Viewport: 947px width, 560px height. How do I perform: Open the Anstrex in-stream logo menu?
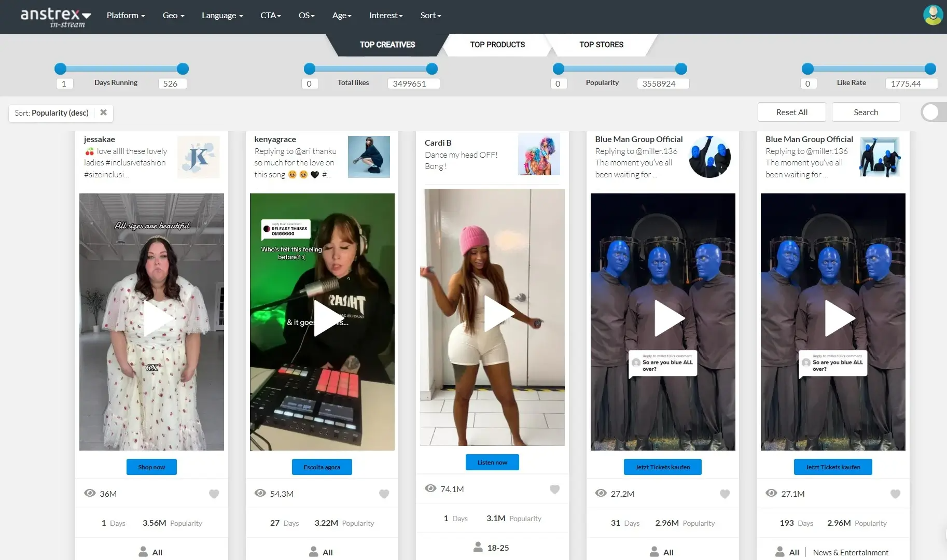tap(56, 17)
